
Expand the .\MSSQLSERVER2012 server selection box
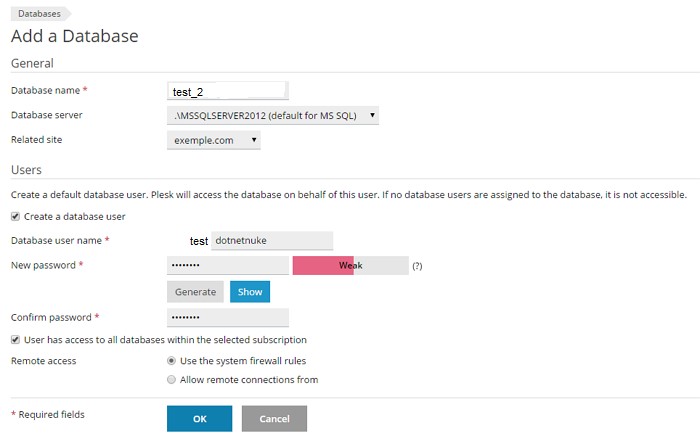273,116
